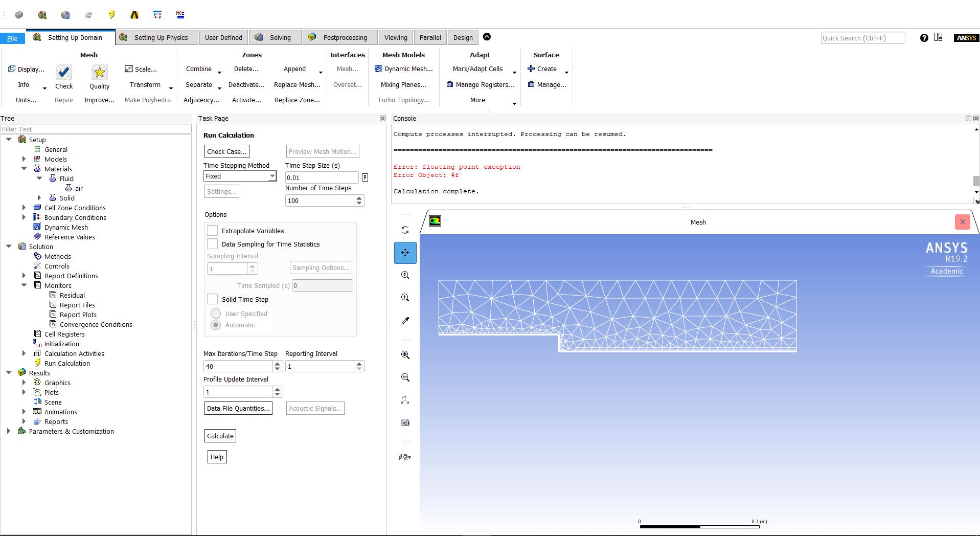Select Run Calculation in tree
The height and width of the screenshot is (536, 980).
tap(67, 363)
